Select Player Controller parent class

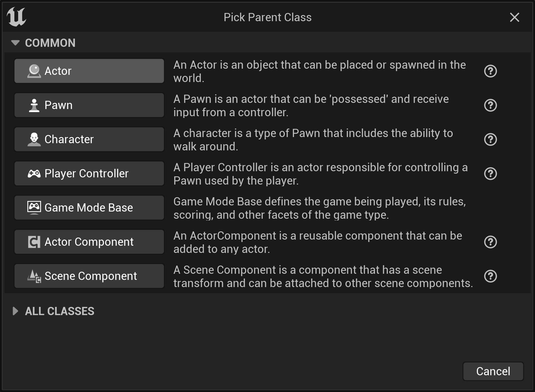(x=89, y=174)
